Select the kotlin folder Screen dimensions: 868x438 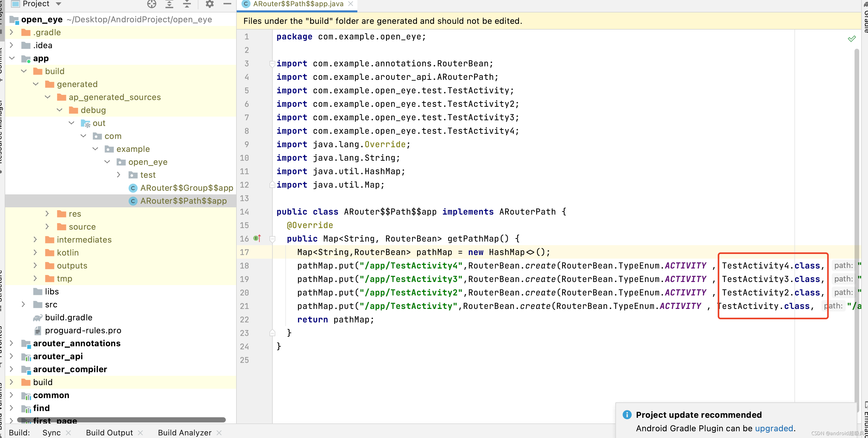click(x=68, y=252)
